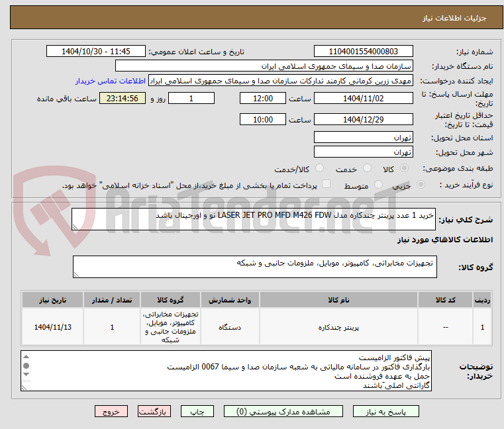Image resolution: width=504 pixels, height=429 pixels.
Task: Click the resize handle of description box
Action: pyautogui.click(x=76, y=226)
